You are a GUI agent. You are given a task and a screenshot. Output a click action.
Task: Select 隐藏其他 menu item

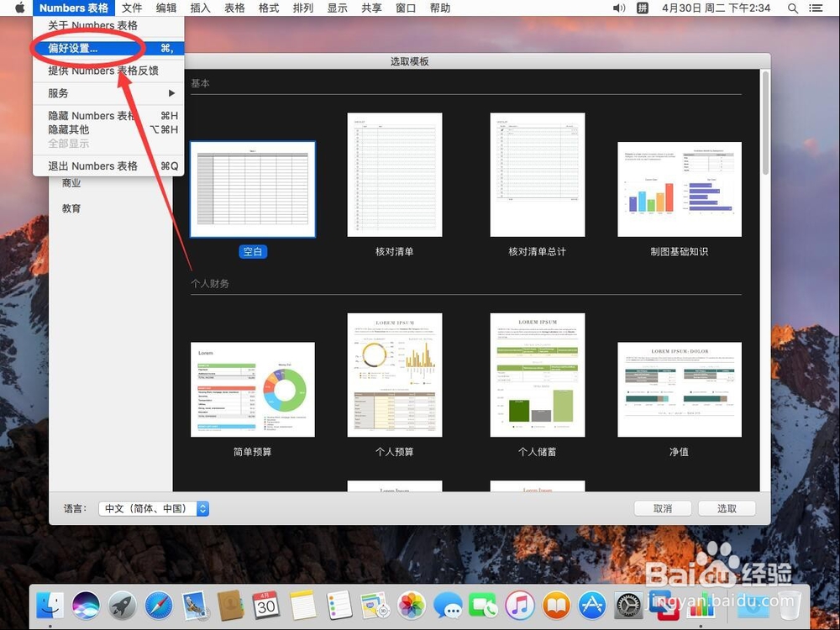[x=108, y=129]
